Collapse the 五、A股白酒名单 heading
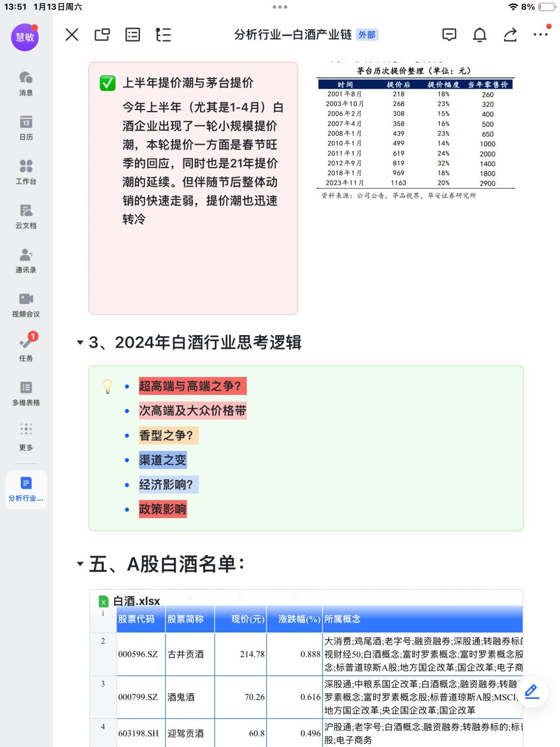560x747 pixels. [x=80, y=564]
